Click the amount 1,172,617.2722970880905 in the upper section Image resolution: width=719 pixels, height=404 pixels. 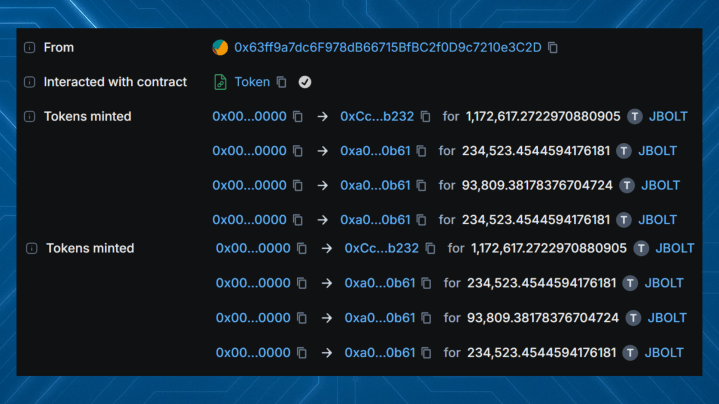[543, 116]
